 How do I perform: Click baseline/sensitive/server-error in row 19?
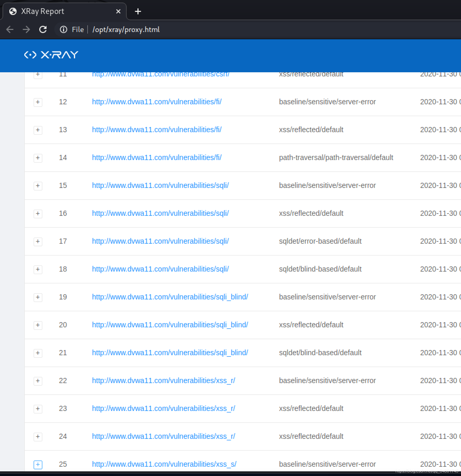[x=327, y=297]
